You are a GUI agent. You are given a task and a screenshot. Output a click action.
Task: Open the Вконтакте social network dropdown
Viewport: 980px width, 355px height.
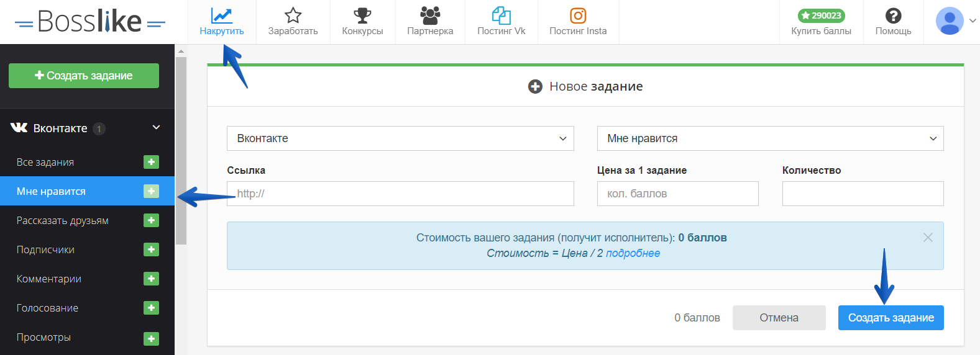(400, 138)
